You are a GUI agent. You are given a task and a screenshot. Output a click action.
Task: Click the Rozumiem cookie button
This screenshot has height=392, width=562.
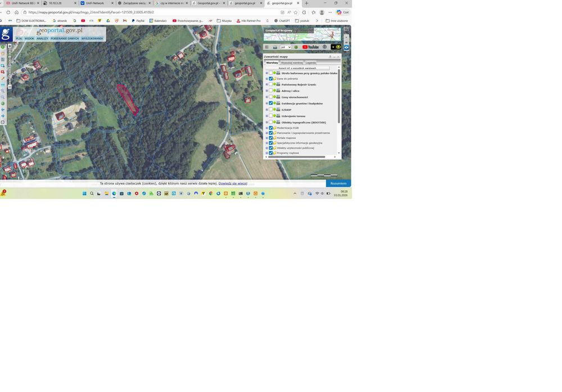point(338,184)
